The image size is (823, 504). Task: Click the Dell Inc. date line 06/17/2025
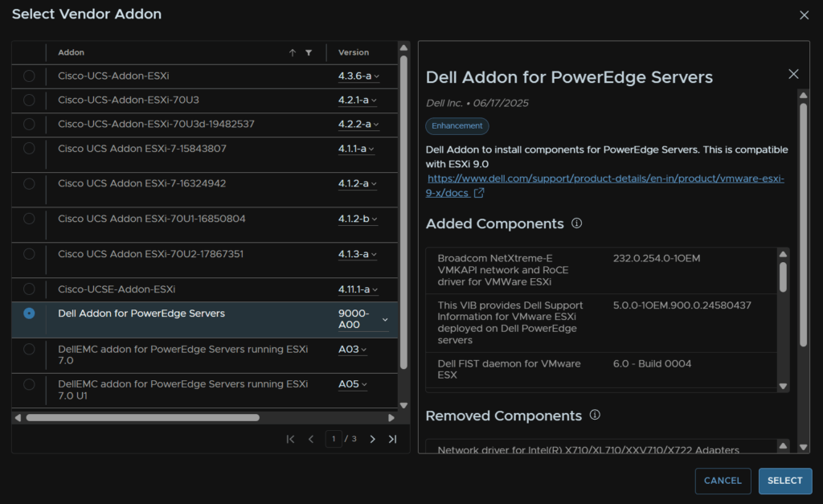[477, 103]
